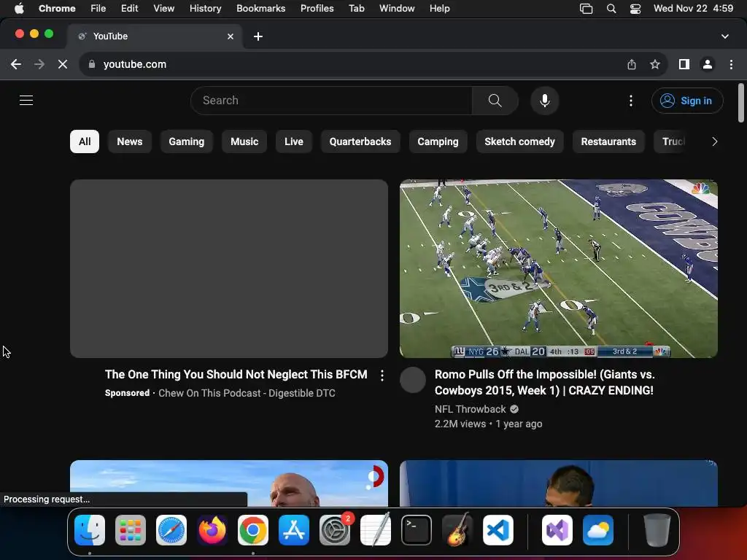
Task: Open Romo Pulls Off the Impossible title
Action: [x=544, y=382]
